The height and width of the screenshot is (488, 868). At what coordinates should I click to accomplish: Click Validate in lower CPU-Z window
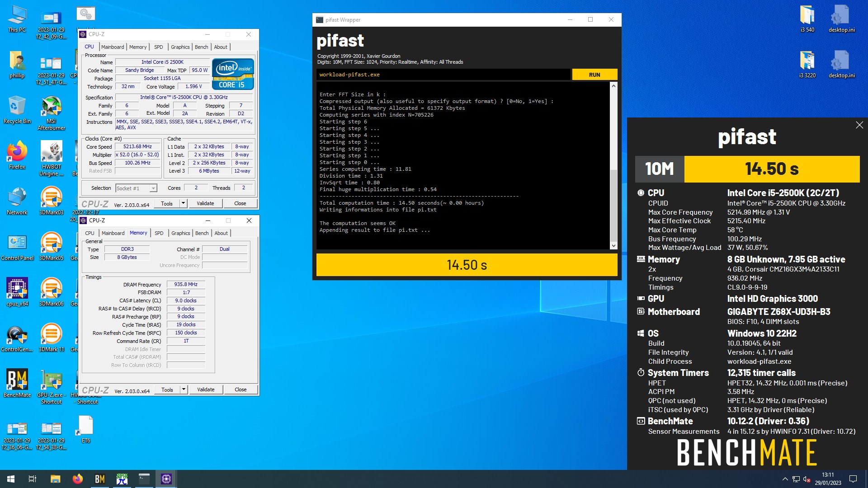coord(206,389)
